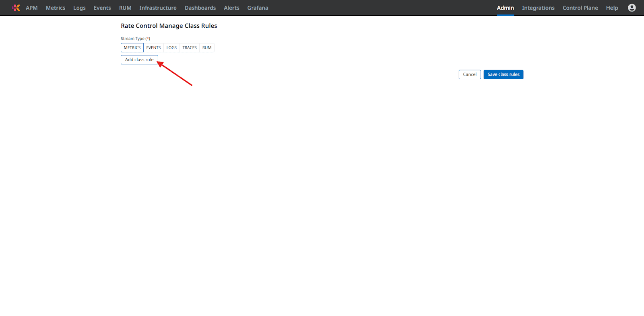Image resolution: width=644 pixels, height=316 pixels.
Task: Open the user account profile icon
Action: [632, 8]
